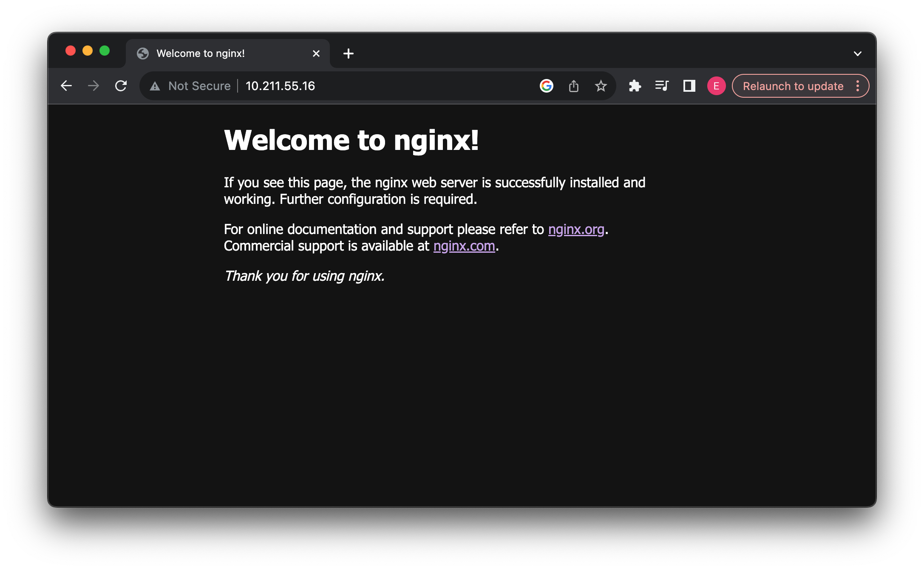This screenshot has height=570, width=924.
Task: Expand the tab search chevron
Action: [x=858, y=54]
